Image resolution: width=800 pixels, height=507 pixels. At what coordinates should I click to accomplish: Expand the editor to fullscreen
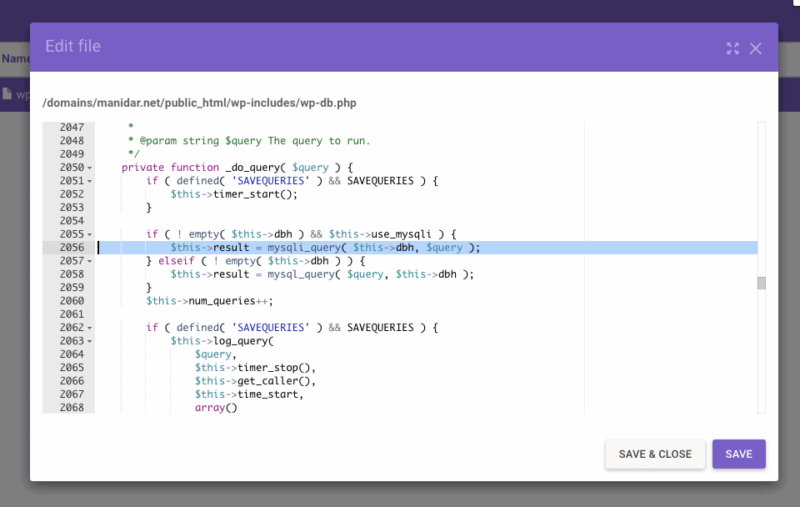point(733,48)
